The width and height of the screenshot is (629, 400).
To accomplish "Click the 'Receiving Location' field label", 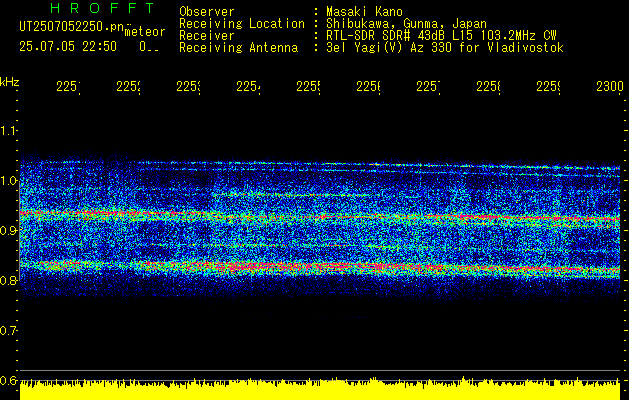I will click(x=242, y=23).
